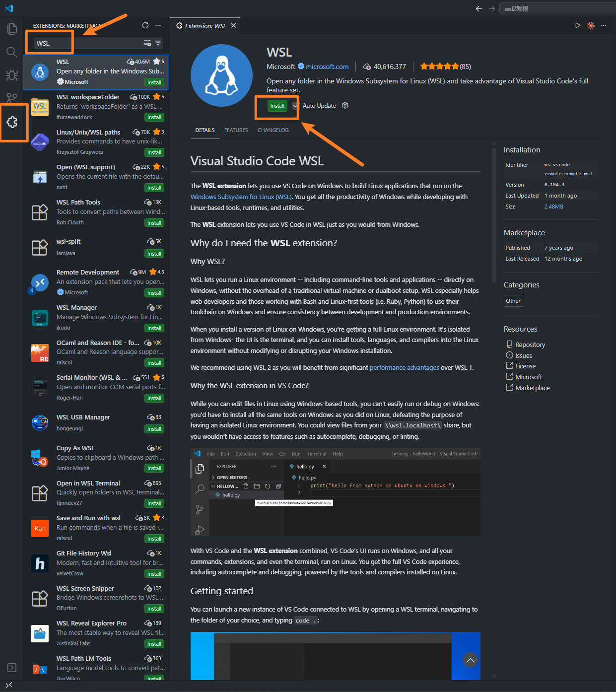Open Run and Debug view
The height and width of the screenshot is (692, 616).
(x=12, y=75)
